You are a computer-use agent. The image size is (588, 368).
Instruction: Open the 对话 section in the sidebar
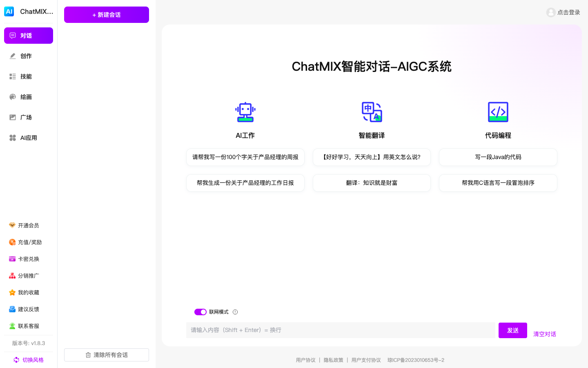tap(28, 36)
